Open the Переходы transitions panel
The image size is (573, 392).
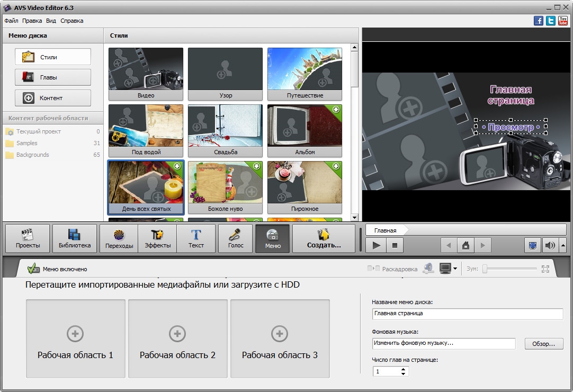(119, 238)
